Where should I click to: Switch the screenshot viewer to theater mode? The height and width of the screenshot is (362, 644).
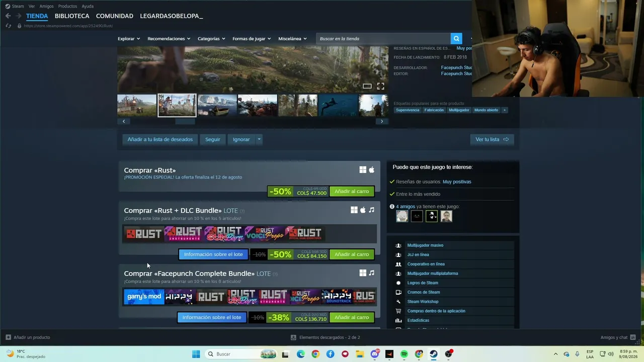367,86
